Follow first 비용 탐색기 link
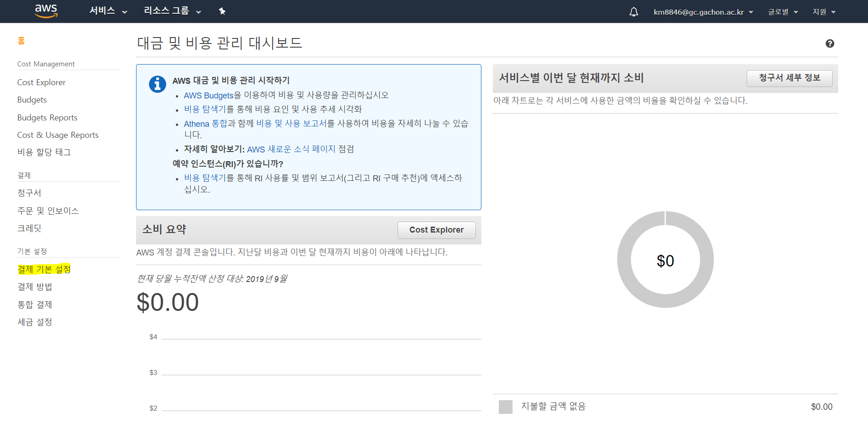Screen dimensions: 868x429 click(x=205, y=109)
